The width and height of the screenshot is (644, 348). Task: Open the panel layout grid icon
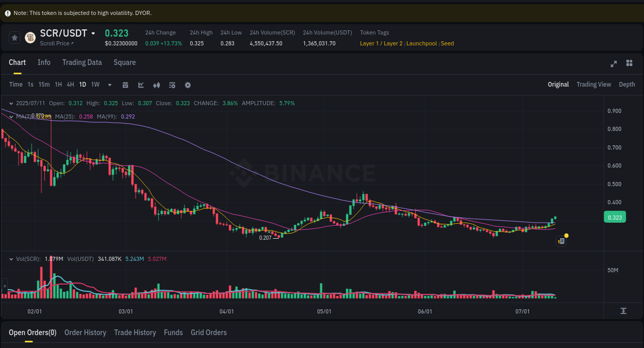(629, 63)
